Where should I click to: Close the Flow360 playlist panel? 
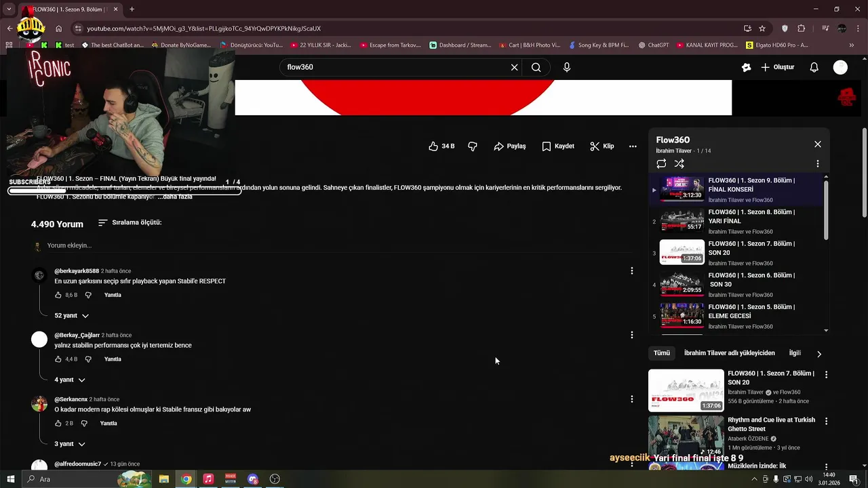coord(818,144)
